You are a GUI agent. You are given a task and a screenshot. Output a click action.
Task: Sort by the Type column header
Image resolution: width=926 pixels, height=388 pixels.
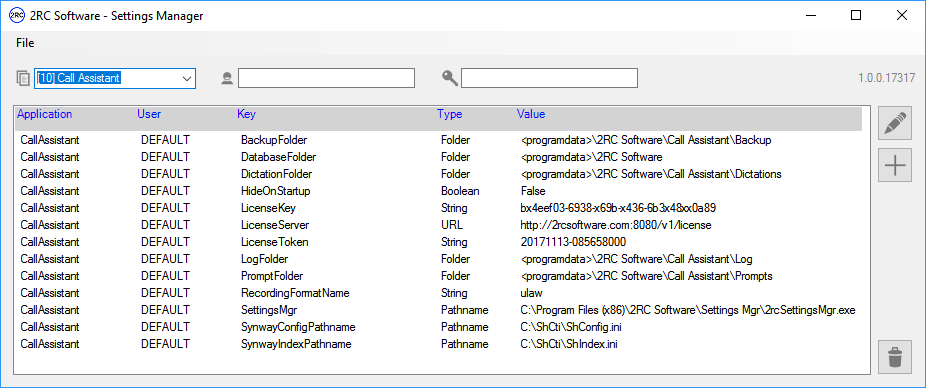point(449,114)
